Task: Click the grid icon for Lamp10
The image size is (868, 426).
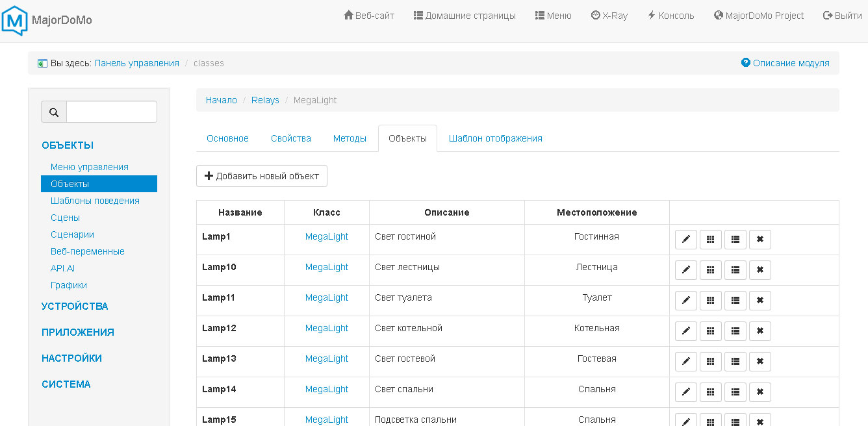Action: coord(710,270)
